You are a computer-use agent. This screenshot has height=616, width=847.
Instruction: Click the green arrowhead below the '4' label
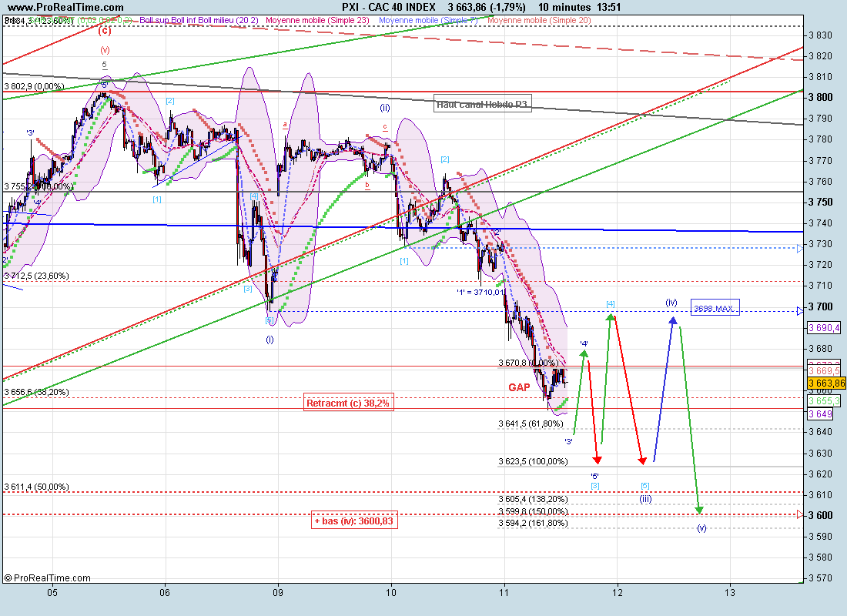coord(584,354)
